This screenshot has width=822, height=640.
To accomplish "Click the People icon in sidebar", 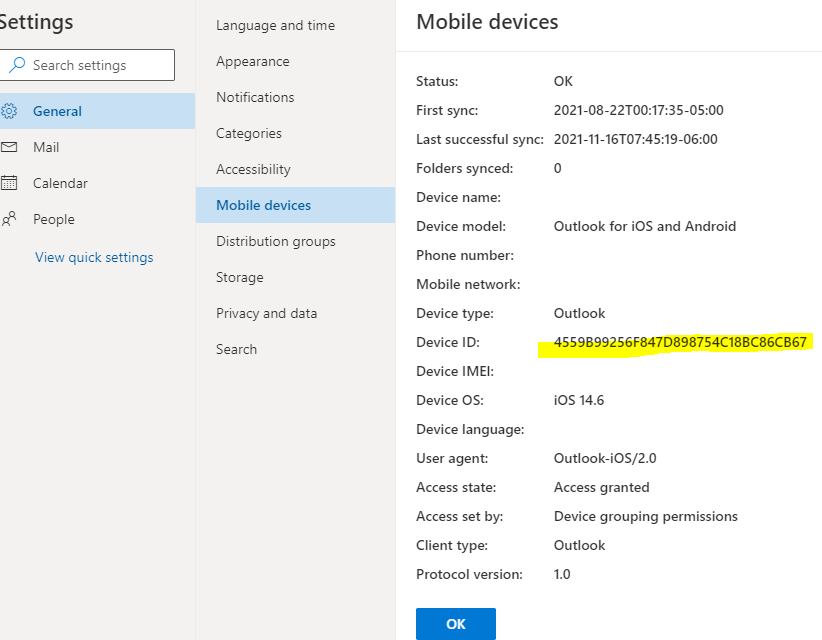I will tap(9, 219).
